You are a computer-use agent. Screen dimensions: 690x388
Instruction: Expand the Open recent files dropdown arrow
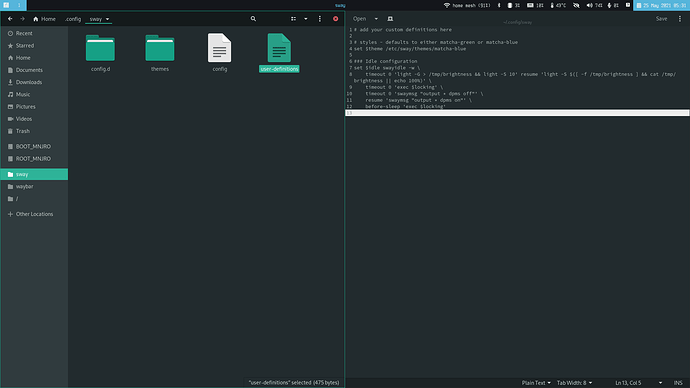pos(376,19)
